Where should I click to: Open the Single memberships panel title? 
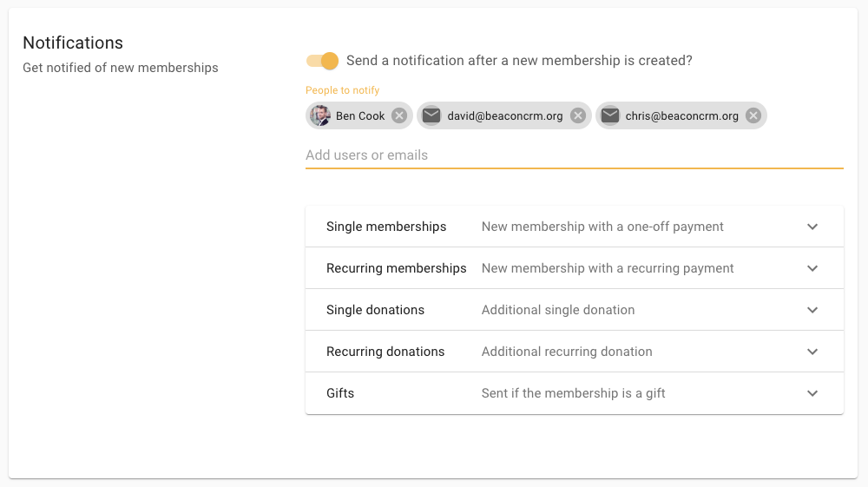pyautogui.click(x=386, y=227)
